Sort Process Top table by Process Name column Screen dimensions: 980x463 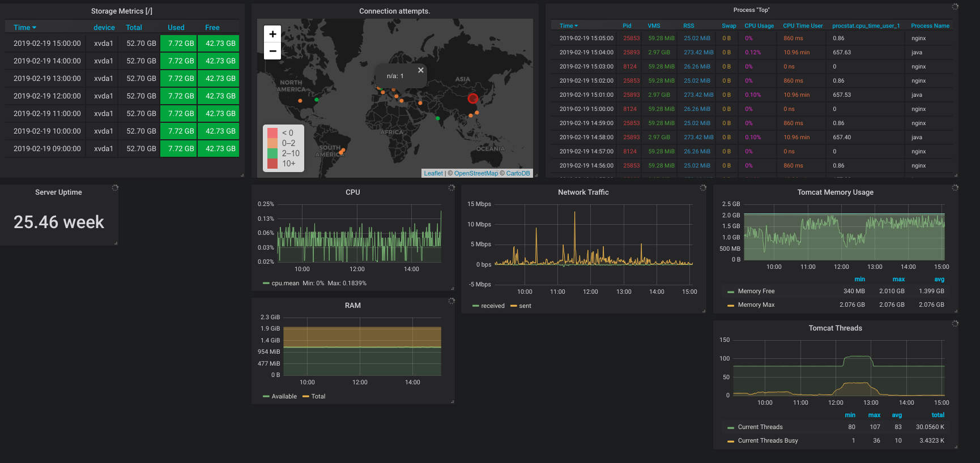(x=930, y=25)
